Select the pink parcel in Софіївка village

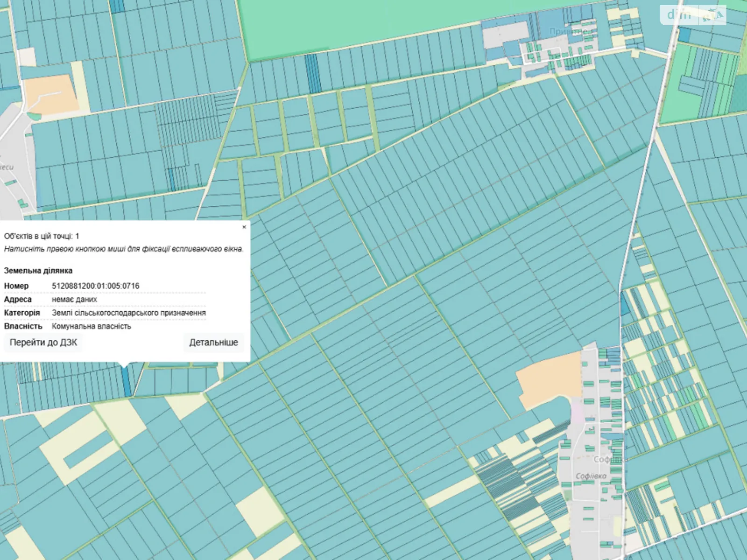coord(578,413)
